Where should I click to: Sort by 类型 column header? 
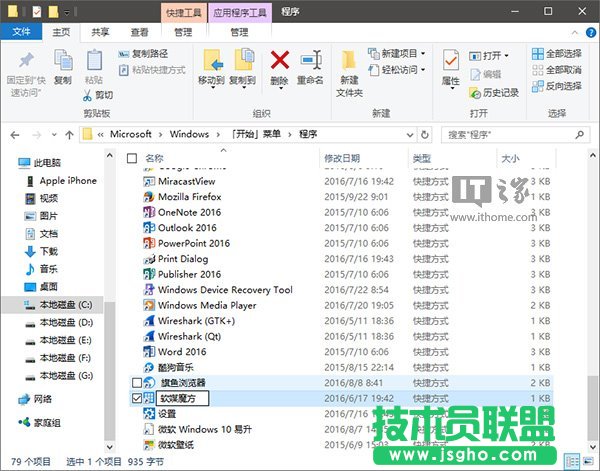422,158
